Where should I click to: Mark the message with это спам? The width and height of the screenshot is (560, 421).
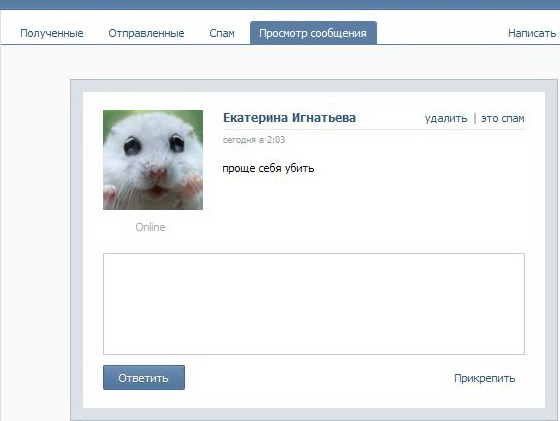(503, 118)
